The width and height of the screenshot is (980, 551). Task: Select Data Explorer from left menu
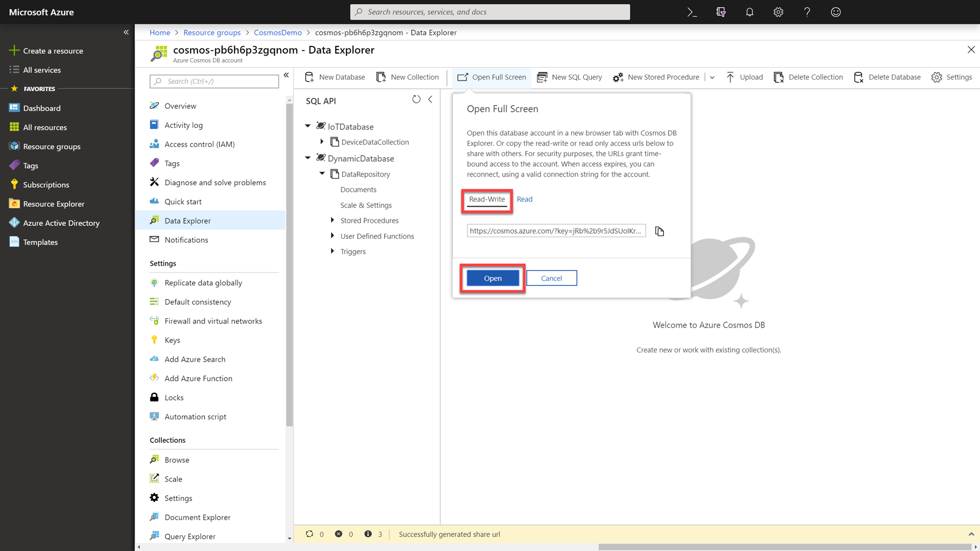point(187,220)
